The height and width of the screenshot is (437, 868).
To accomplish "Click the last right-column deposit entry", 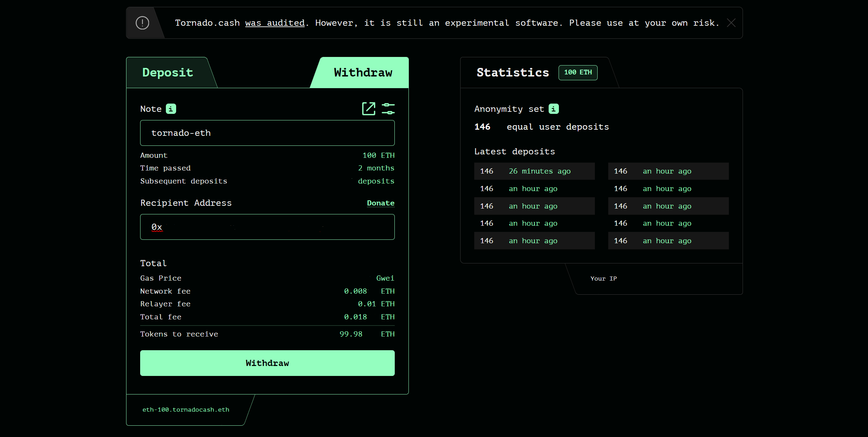I will tap(668, 241).
